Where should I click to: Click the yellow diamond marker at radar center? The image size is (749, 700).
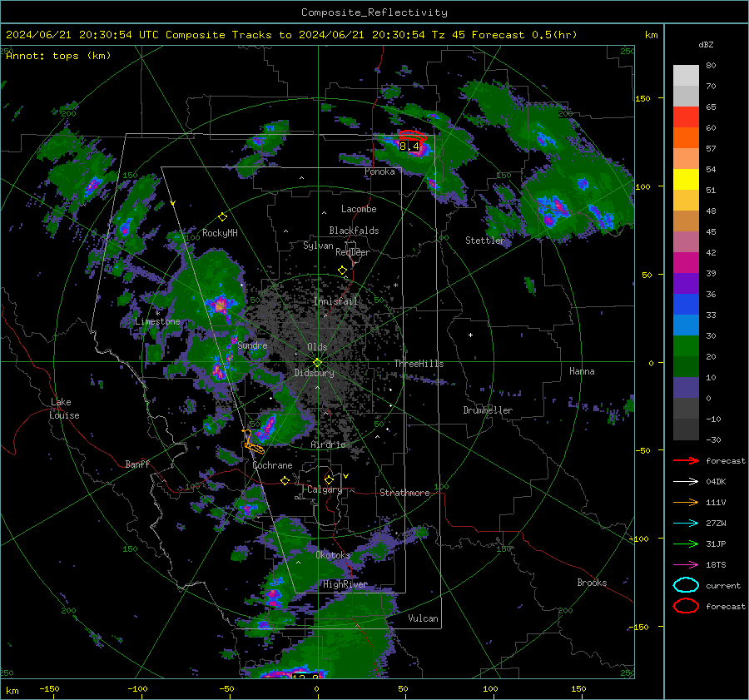318,362
